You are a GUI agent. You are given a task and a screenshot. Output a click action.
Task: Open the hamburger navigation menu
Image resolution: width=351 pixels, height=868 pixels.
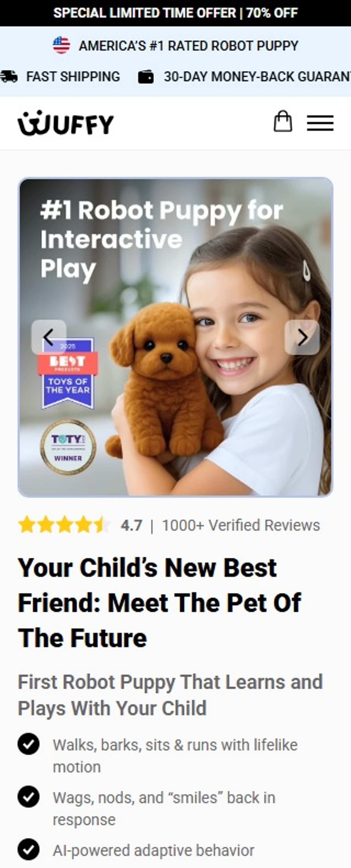click(320, 123)
